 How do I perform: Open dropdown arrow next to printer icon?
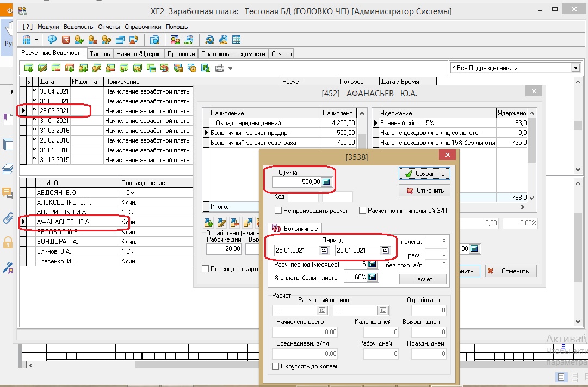pyautogui.click(x=231, y=69)
